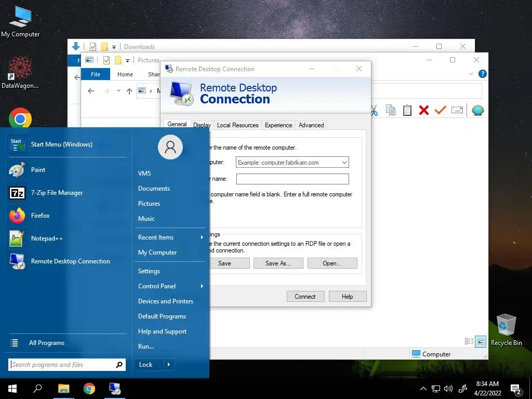Open recent locations dropdown in Pictures window

[118, 90]
